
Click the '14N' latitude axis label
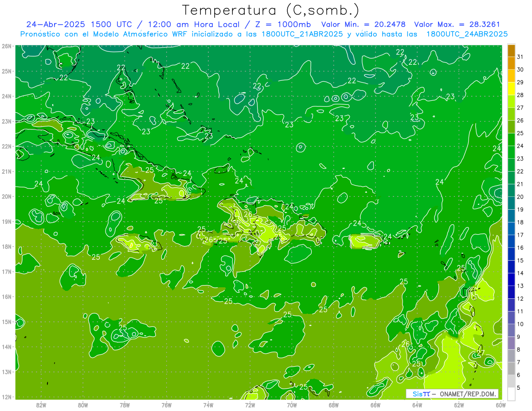tap(7, 347)
